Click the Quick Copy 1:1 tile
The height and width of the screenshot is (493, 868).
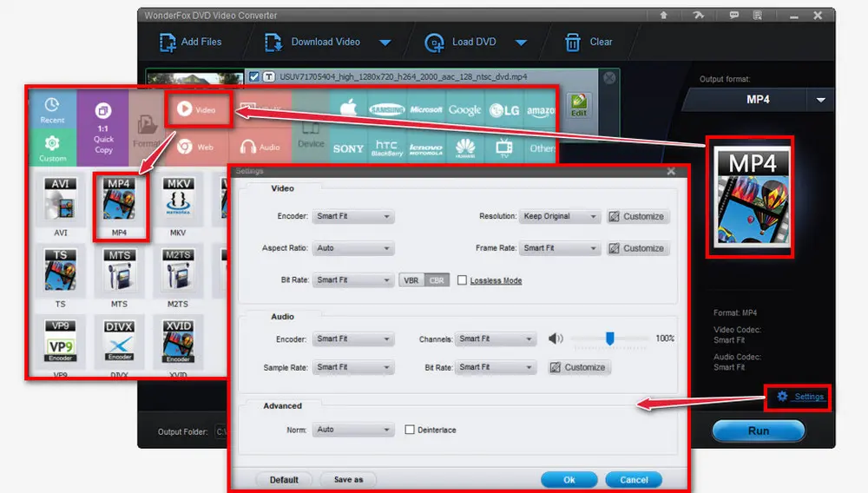coord(103,128)
